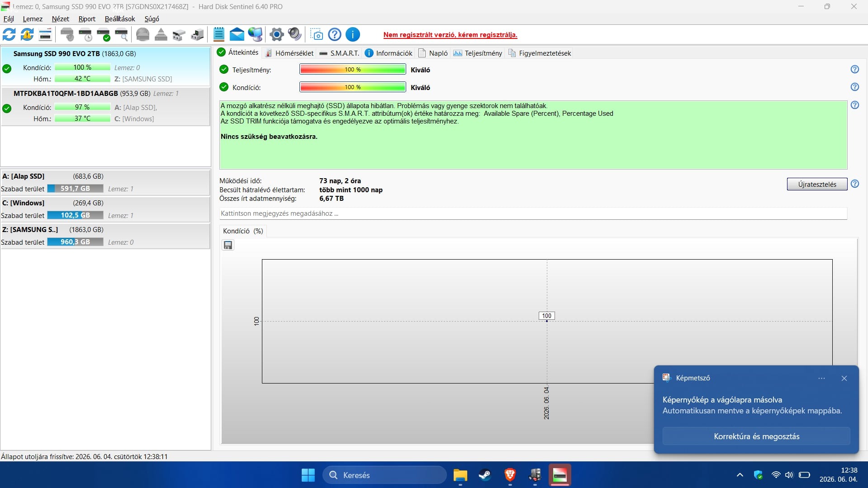
Task: Click the Teljesítmény 100 % gradient bar
Action: [x=353, y=70]
